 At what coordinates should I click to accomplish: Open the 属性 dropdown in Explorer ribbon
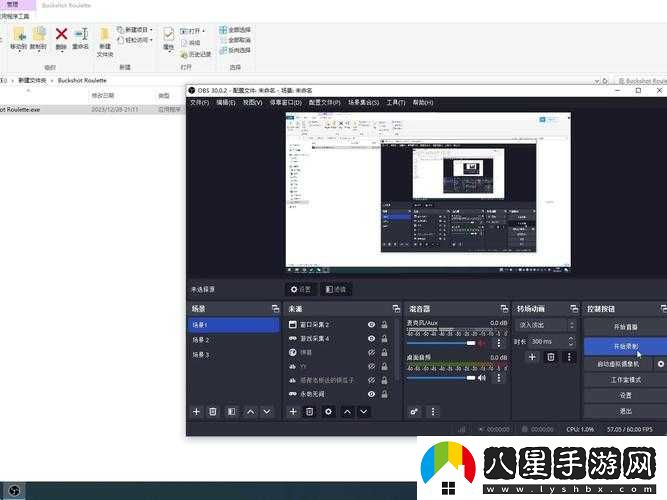pos(168,39)
